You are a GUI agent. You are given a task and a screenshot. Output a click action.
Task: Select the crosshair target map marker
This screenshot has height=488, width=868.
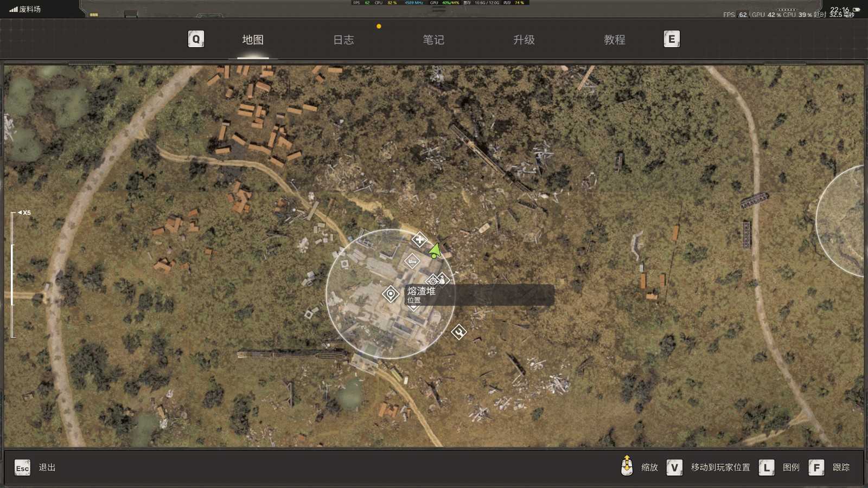click(432, 281)
